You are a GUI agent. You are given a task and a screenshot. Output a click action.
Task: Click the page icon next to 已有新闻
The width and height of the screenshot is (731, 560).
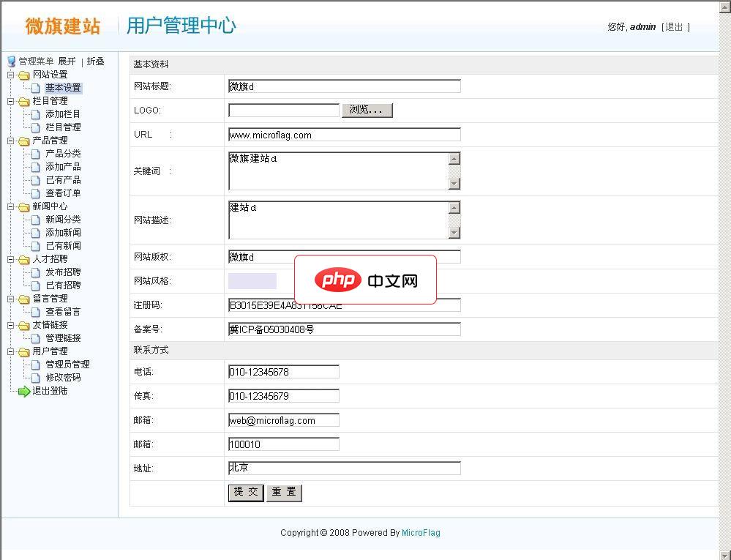pyautogui.click(x=35, y=246)
